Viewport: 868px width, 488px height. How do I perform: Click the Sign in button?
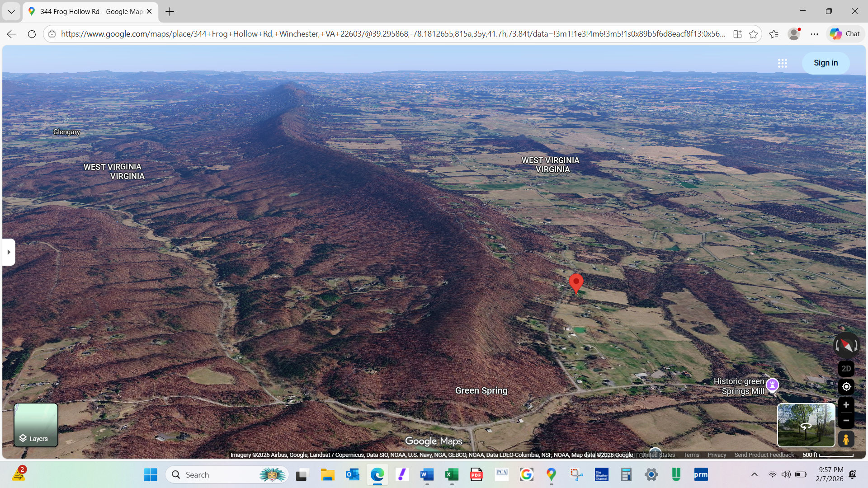click(x=826, y=63)
